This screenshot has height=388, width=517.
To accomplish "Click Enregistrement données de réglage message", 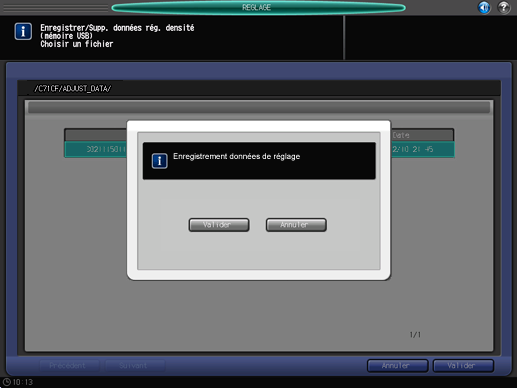I will click(236, 156).
